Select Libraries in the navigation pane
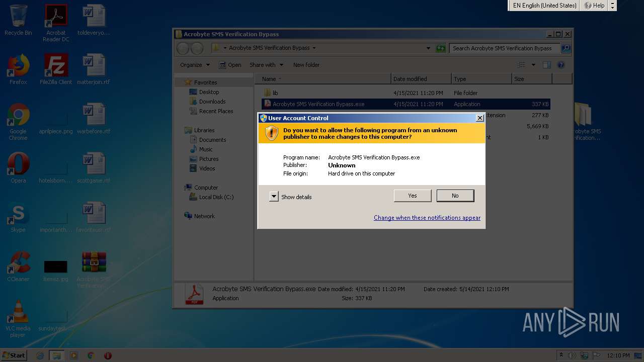 (x=204, y=130)
